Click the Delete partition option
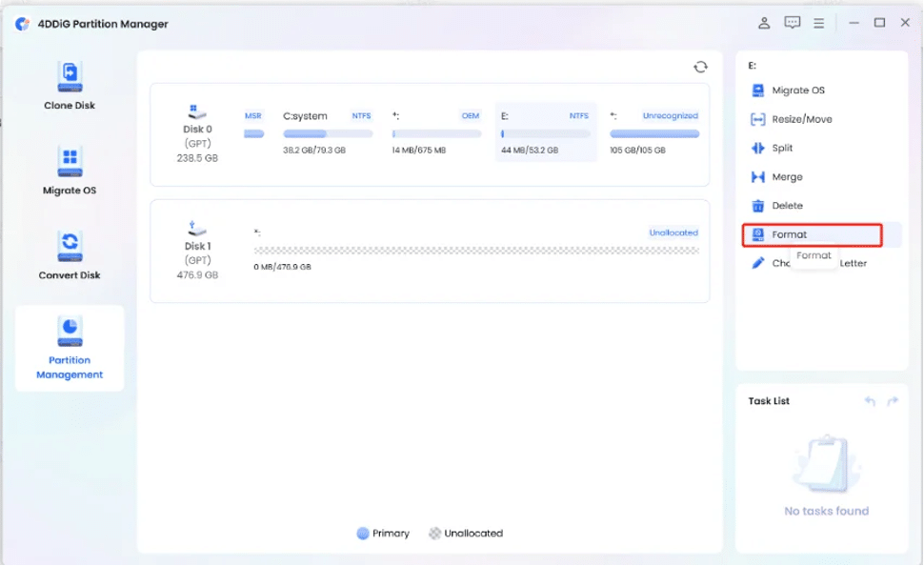Screen dimensions: 924x566 click(787, 206)
